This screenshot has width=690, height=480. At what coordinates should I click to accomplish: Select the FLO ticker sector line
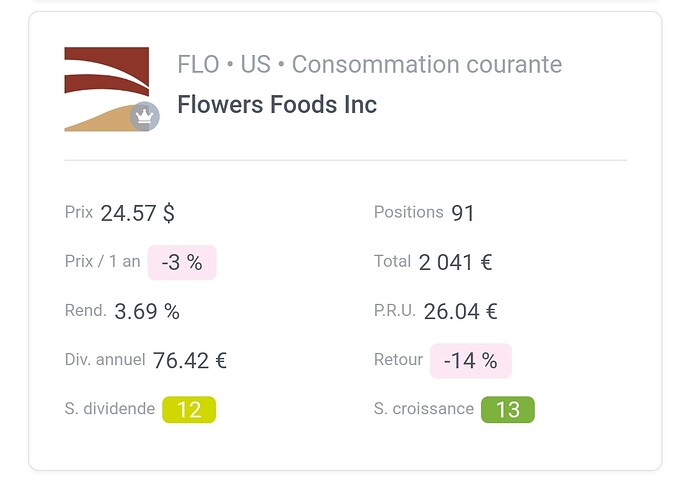point(369,65)
